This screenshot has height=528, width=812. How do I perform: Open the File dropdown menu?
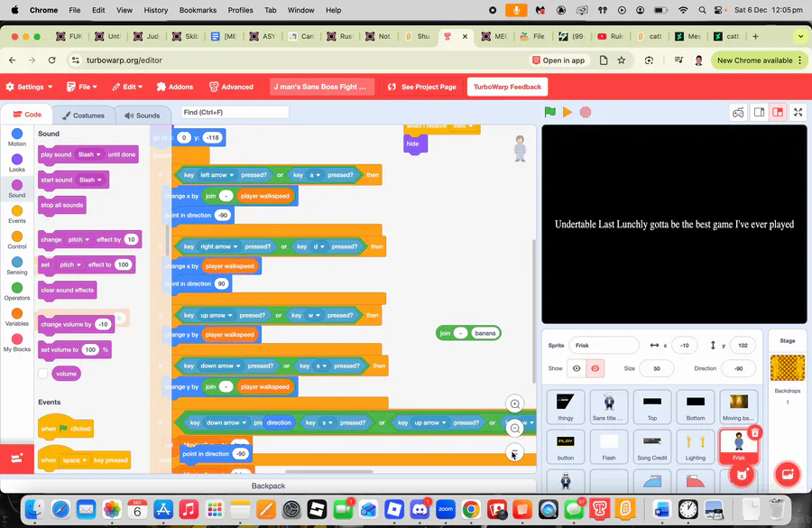point(82,87)
